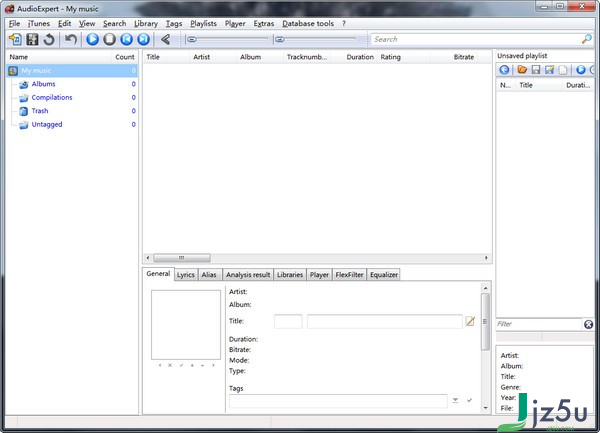Open the Database tools menu
Image resolution: width=600 pixels, height=433 pixels.
(x=308, y=24)
